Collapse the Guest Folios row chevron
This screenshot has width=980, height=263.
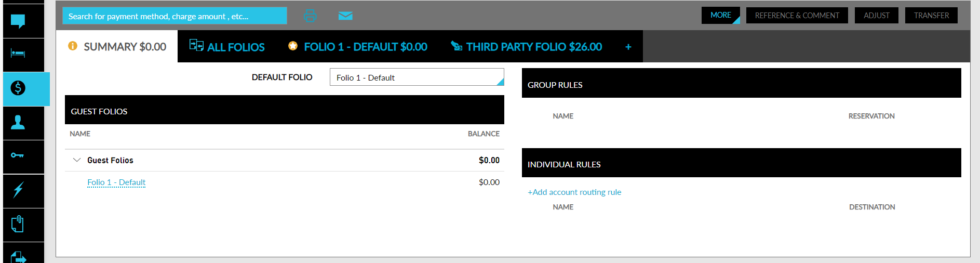(77, 160)
